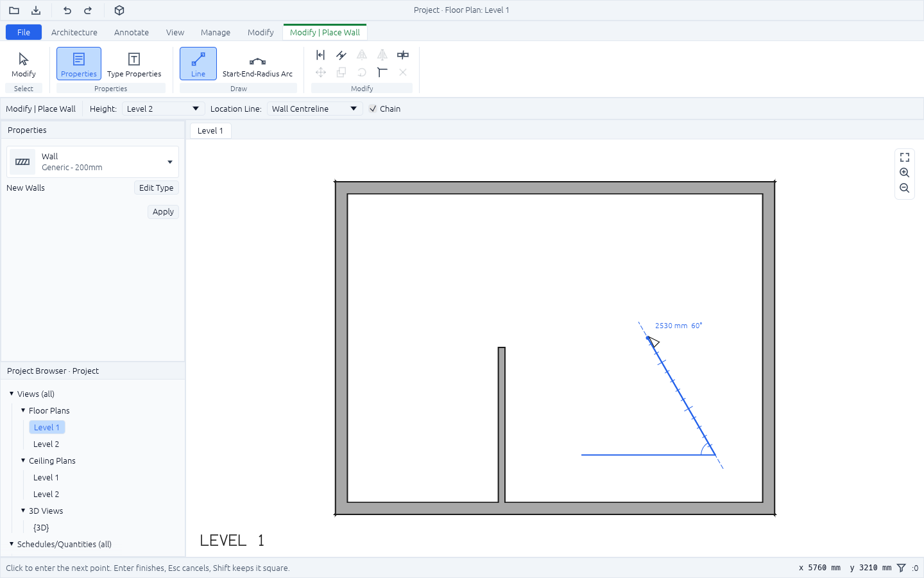Open Level 1 ceiling plan
Image resolution: width=924 pixels, height=578 pixels.
pyautogui.click(x=46, y=477)
